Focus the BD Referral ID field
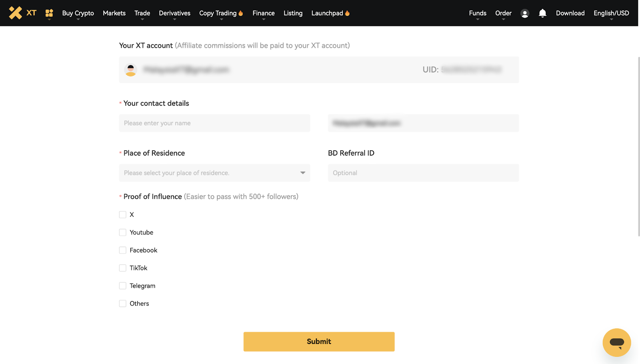This screenshot has height=364, width=640. (423, 173)
